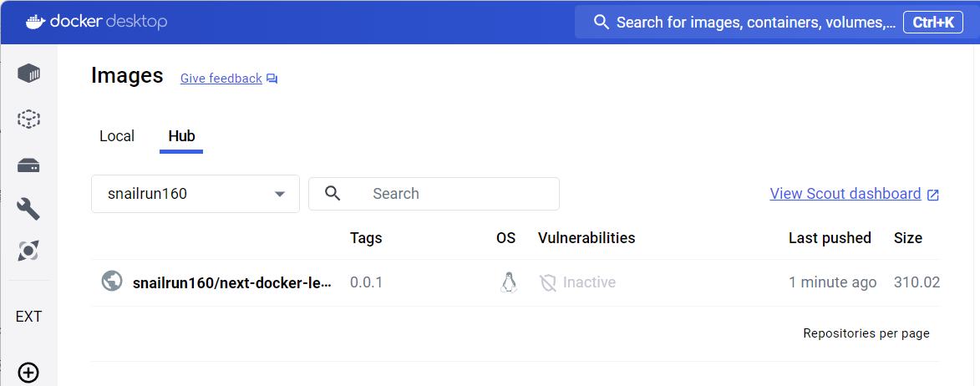Select the Hub tab
The height and width of the screenshot is (386, 980).
[x=181, y=136]
